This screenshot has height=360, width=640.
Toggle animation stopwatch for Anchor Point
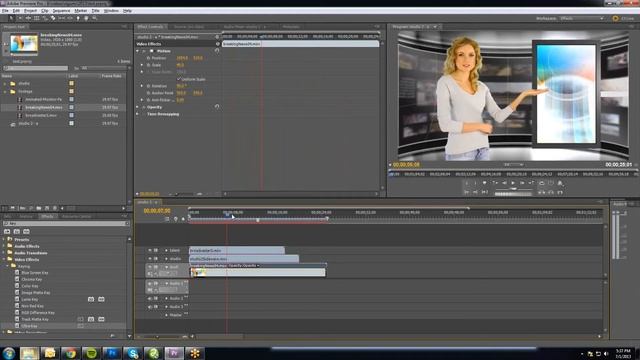point(149,93)
